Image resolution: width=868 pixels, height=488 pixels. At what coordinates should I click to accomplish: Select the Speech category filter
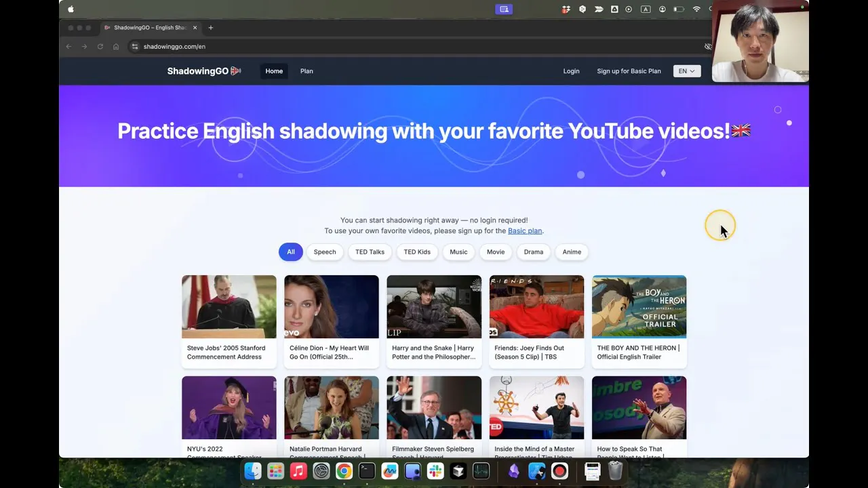tap(325, 252)
